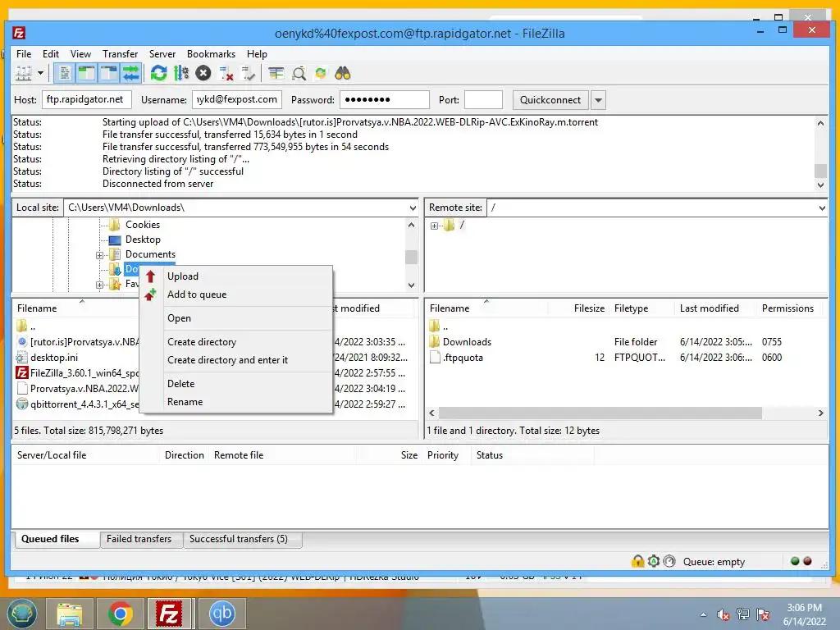
Task: Open the Site Manager icon
Action: click(x=24, y=73)
